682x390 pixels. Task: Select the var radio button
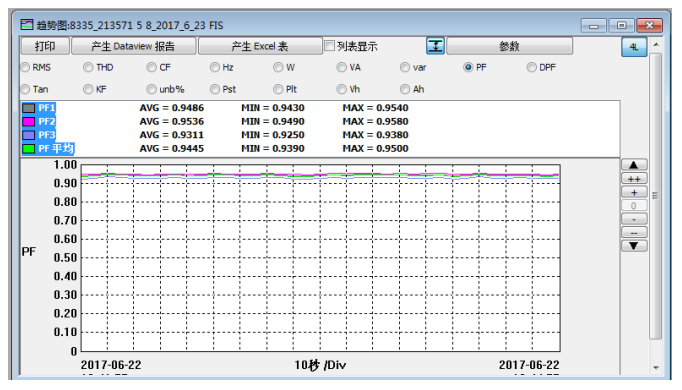[x=405, y=67]
